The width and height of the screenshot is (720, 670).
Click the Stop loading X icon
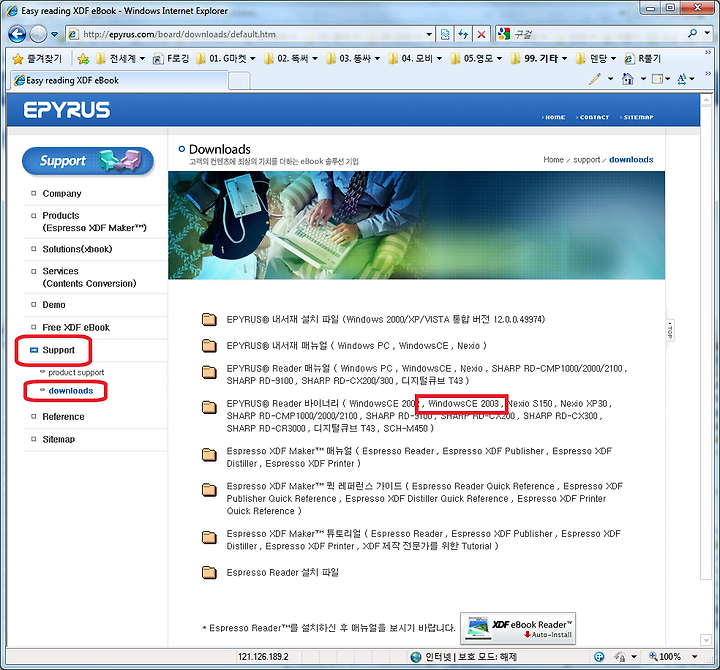coord(481,34)
